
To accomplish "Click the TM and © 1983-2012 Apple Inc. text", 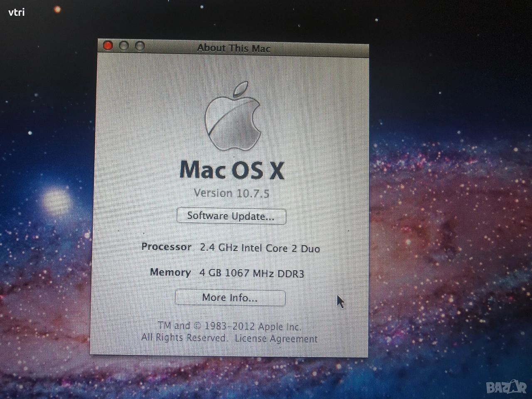I will point(229,326).
